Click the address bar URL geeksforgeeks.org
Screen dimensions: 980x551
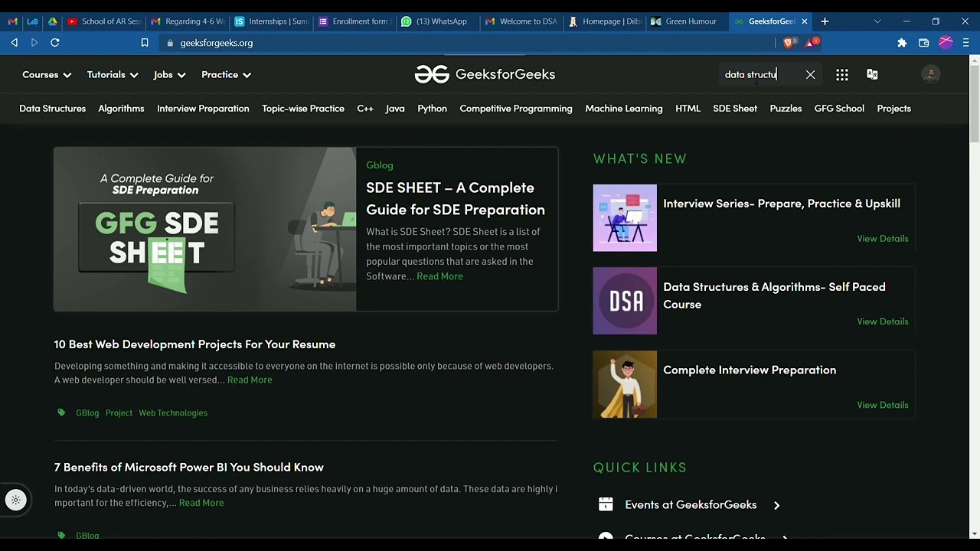point(216,43)
